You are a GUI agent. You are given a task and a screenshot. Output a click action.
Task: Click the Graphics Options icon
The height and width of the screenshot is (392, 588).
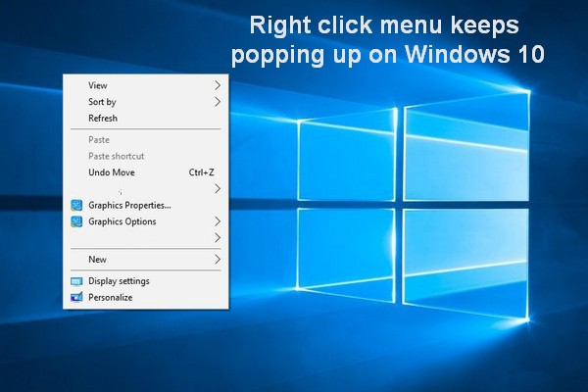[76, 221]
